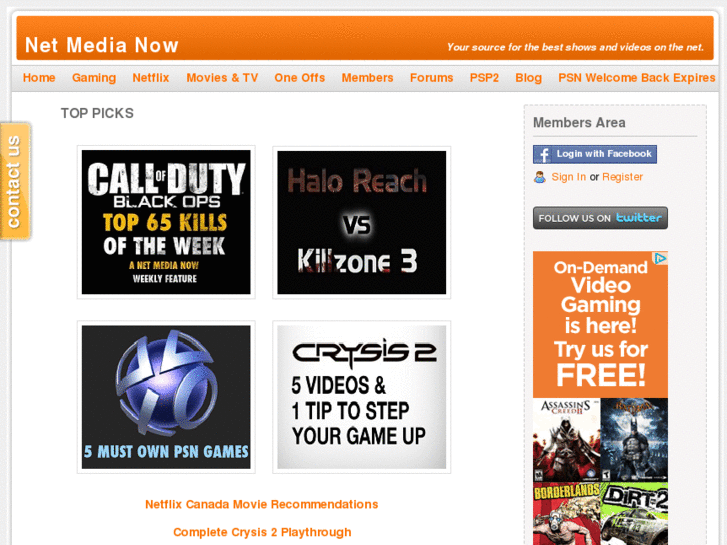
Task: Open the Home menu item
Action: pyautogui.click(x=39, y=78)
